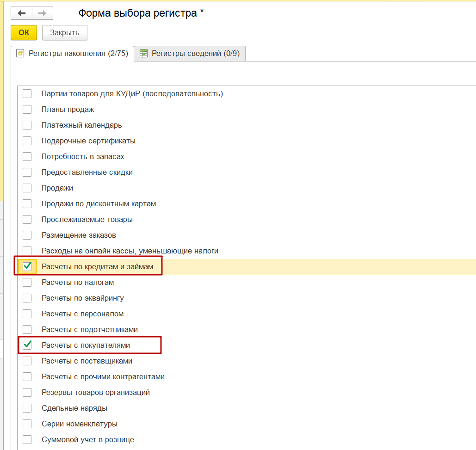Viewport: 476px width, 450px height.
Task: Uncheck Расчеты с покупателями
Action: [x=27, y=345]
